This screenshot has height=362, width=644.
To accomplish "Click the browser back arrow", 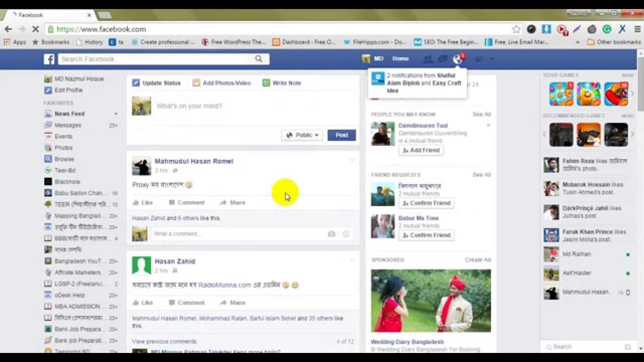I will pyautogui.click(x=8, y=29).
